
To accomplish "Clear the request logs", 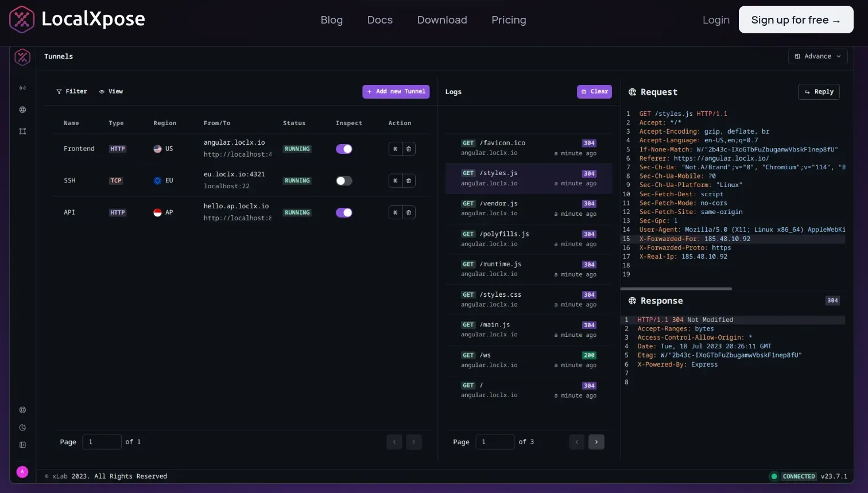I will coord(594,91).
